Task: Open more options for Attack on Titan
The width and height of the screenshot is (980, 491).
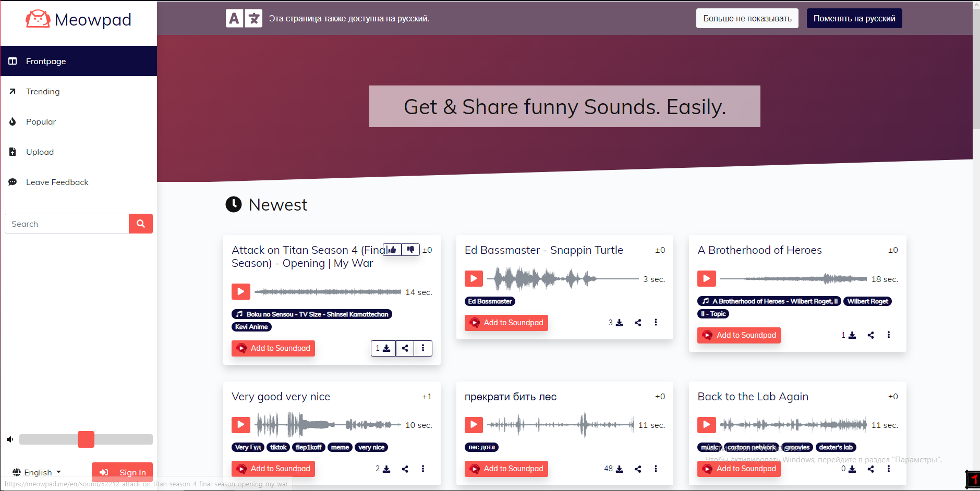Action: pos(423,348)
